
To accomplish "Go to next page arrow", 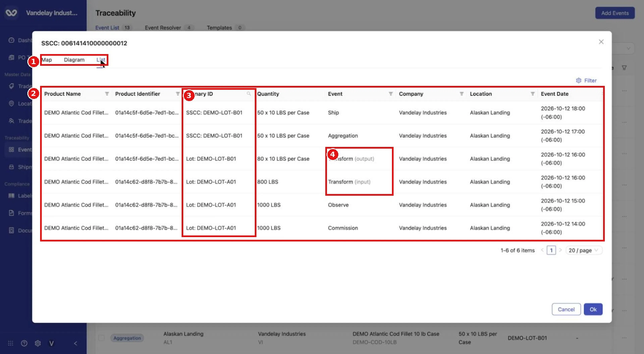I will click(x=560, y=250).
